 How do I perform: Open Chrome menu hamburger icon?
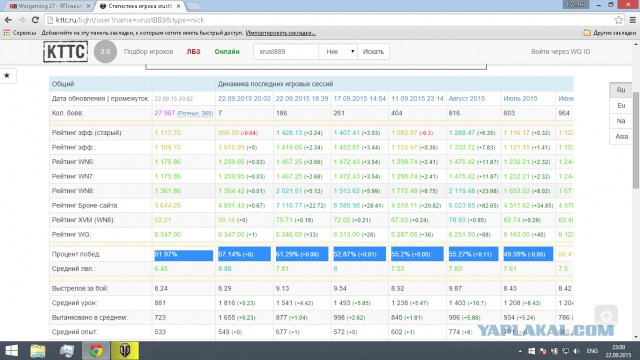point(633,20)
